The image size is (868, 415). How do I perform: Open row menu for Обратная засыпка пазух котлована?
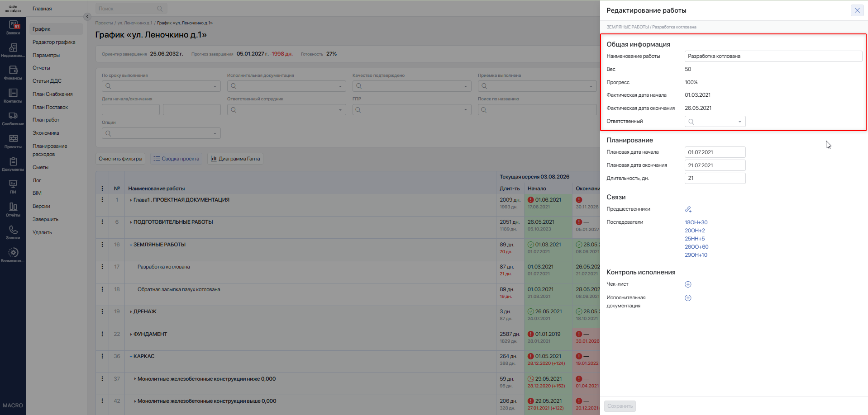(102, 289)
